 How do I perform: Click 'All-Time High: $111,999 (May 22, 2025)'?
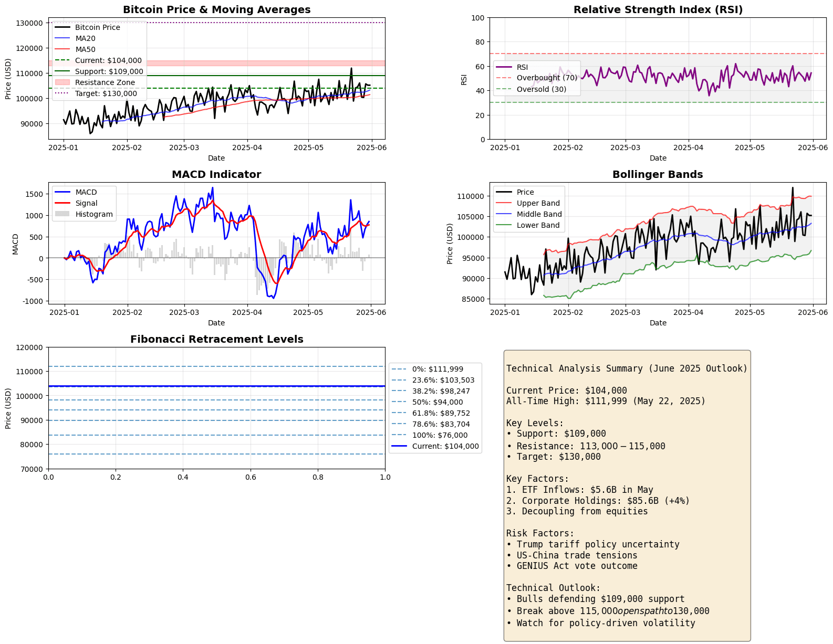[606, 401]
